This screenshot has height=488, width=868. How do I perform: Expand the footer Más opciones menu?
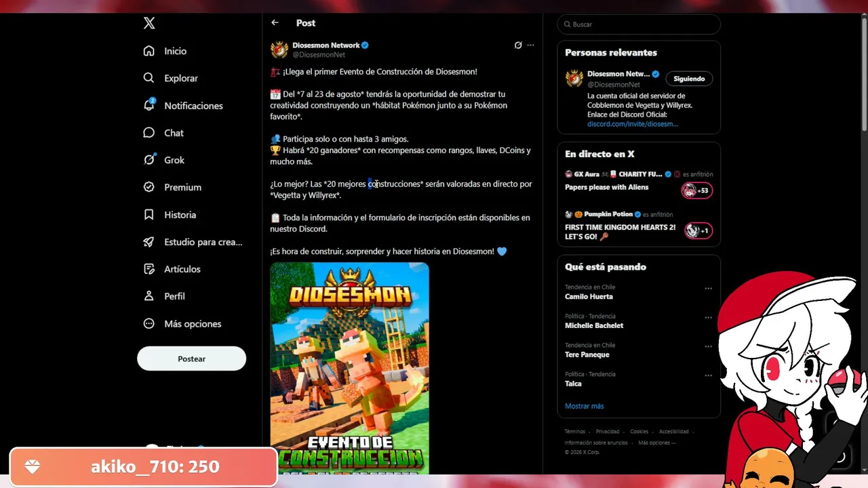pyautogui.click(x=656, y=443)
